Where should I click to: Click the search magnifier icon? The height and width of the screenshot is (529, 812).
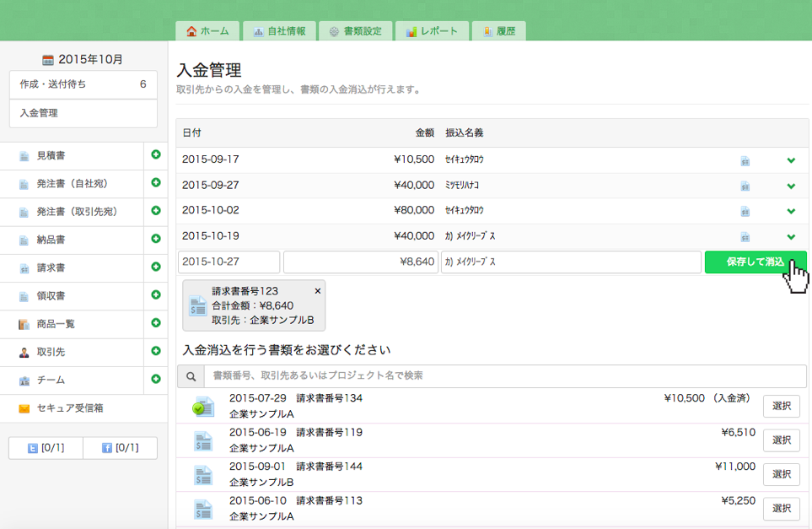pyautogui.click(x=191, y=376)
